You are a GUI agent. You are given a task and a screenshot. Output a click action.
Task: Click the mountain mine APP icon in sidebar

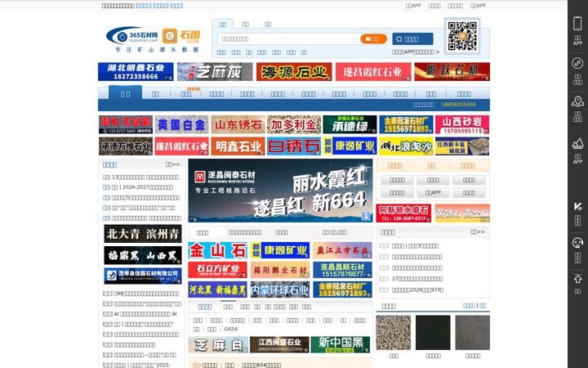(577, 143)
